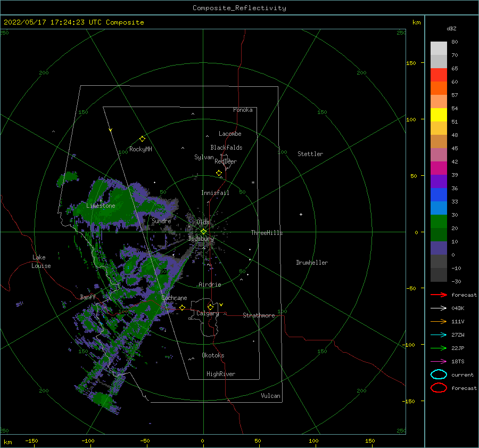The image size is (479, 448).
Task: Click the cyan 27ZW arrow icon
Action: pyautogui.click(x=439, y=335)
